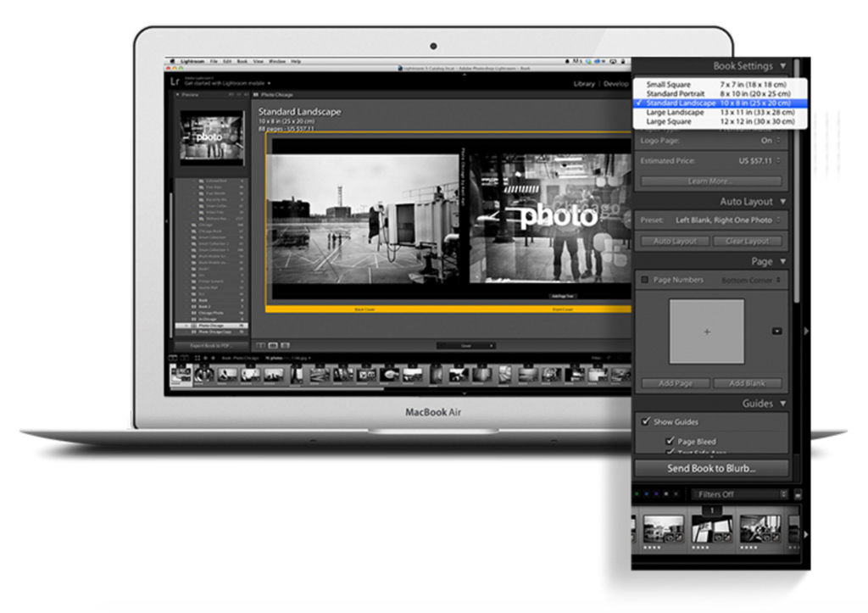This screenshot has height=613, width=868.
Task: Open the Logo Page On dropdown
Action: [x=771, y=141]
